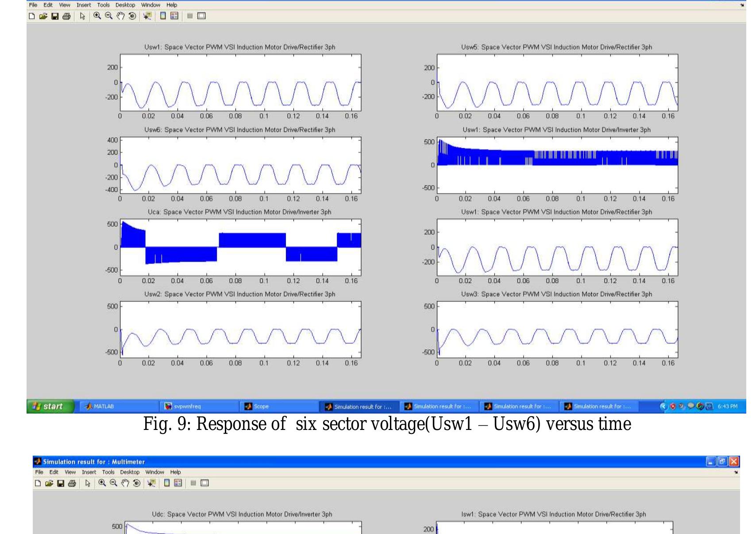
Task: Open Edit menu in Multimeter window
Action: (x=54, y=472)
